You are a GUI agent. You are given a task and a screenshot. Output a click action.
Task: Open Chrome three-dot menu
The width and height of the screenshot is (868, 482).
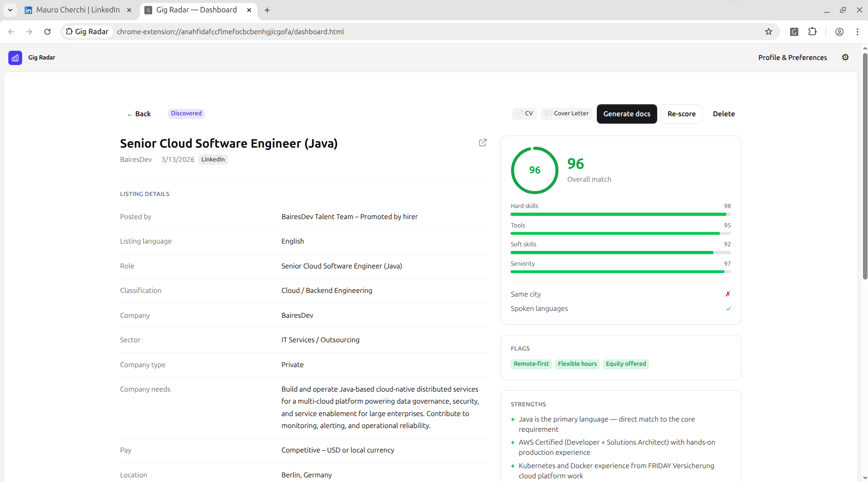(857, 32)
